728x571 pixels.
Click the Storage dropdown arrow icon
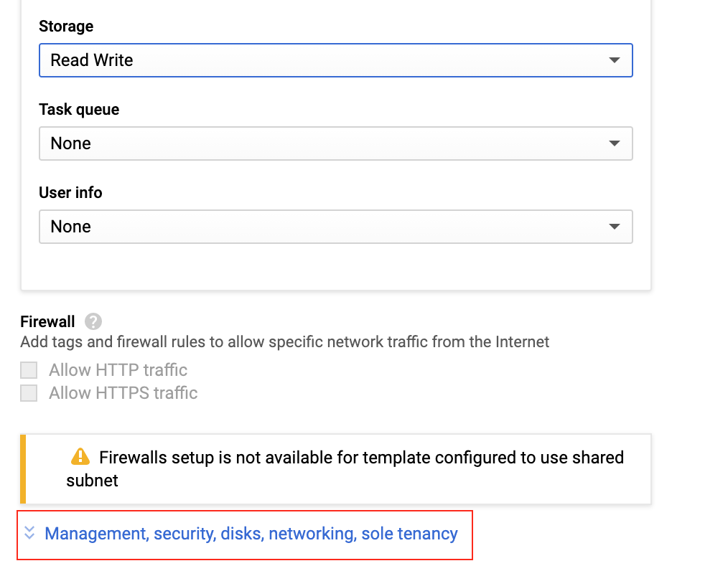615,60
